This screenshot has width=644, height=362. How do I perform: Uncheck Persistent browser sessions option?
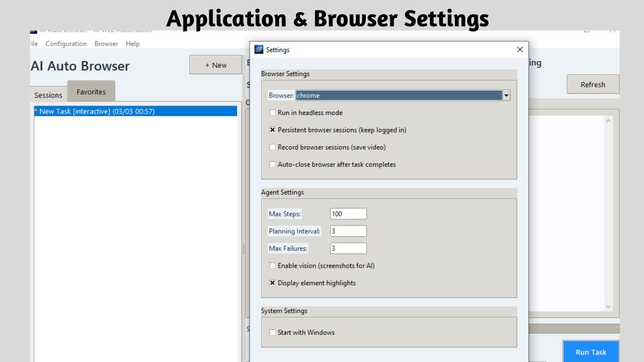(272, 130)
